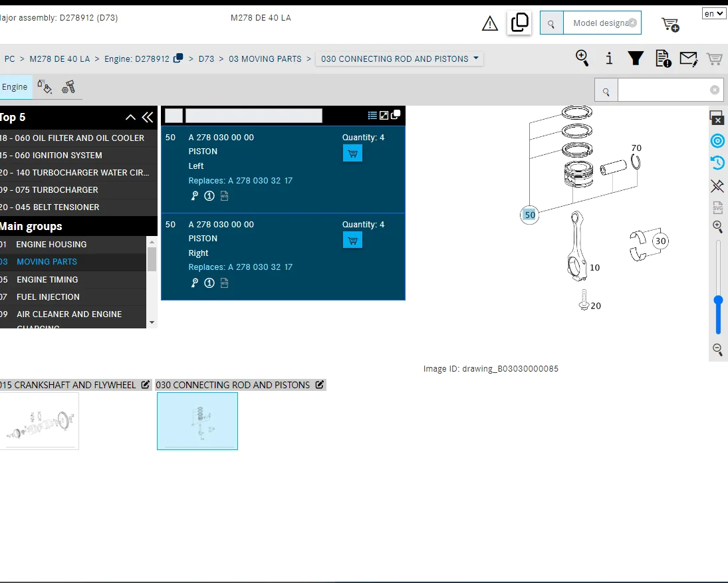728x583 pixels.
Task: Export drawing with the SVG icon
Action: click(x=718, y=207)
